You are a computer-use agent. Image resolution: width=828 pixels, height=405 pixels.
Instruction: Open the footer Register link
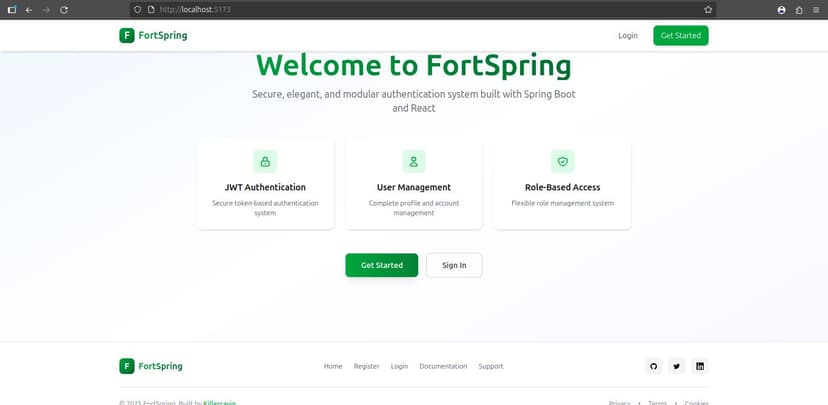tap(366, 366)
